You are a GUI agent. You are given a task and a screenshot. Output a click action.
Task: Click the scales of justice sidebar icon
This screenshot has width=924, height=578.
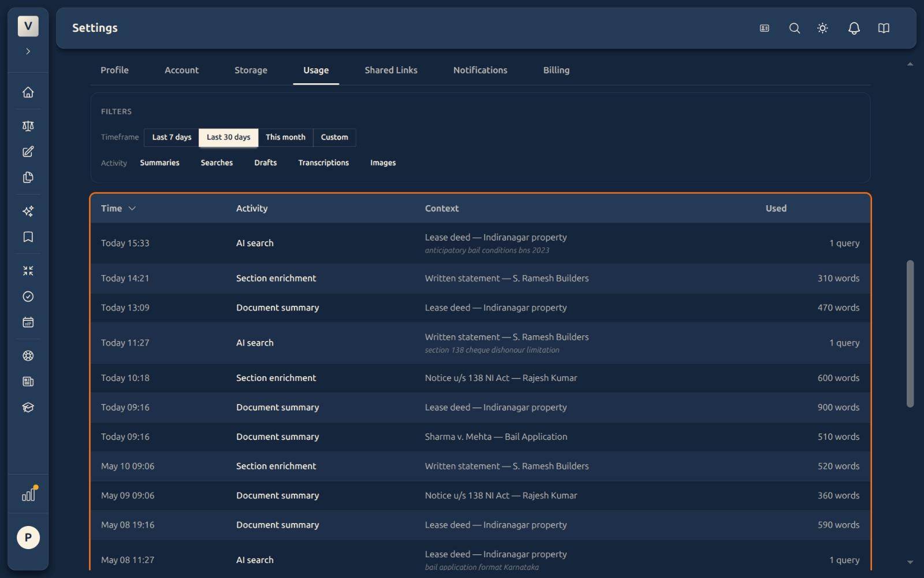[28, 126]
